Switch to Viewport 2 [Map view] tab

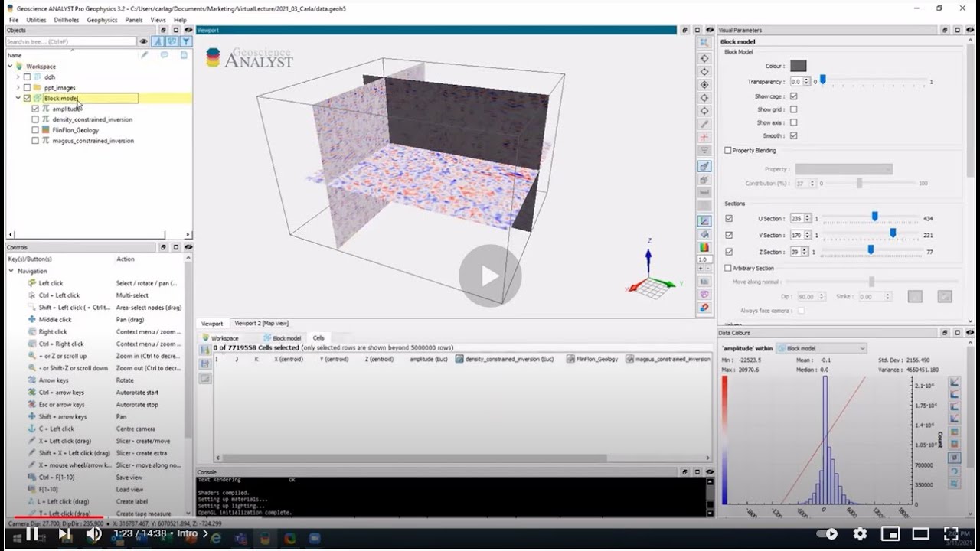point(261,323)
